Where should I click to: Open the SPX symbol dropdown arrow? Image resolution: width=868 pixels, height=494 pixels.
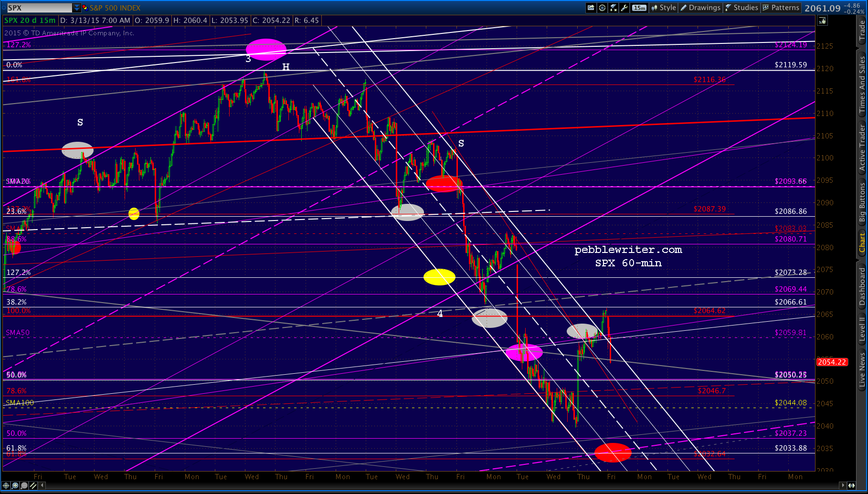click(77, 8)
